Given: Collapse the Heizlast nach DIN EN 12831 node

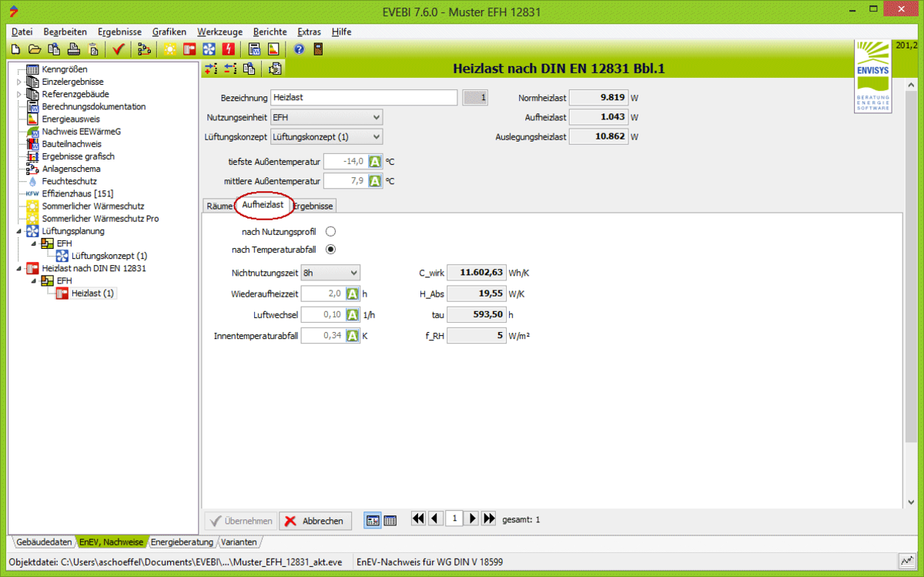Looking at the screenshot, I should point(20,268).
